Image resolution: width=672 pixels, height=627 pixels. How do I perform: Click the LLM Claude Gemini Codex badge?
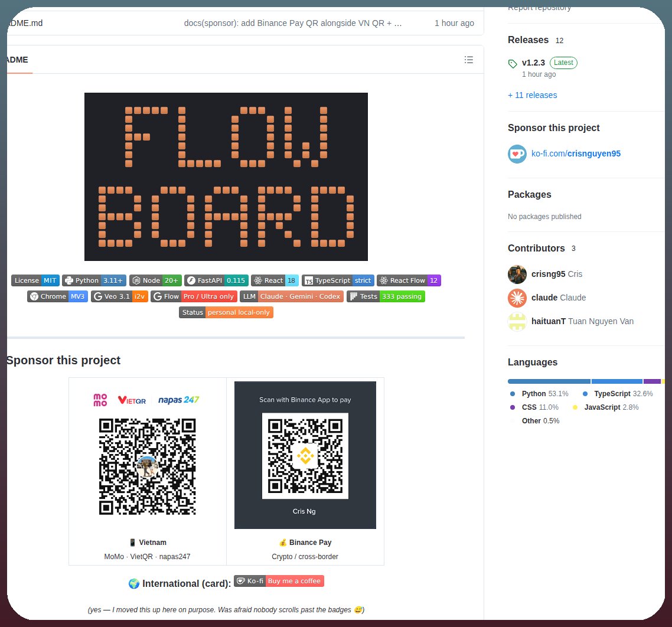(292, 296)
